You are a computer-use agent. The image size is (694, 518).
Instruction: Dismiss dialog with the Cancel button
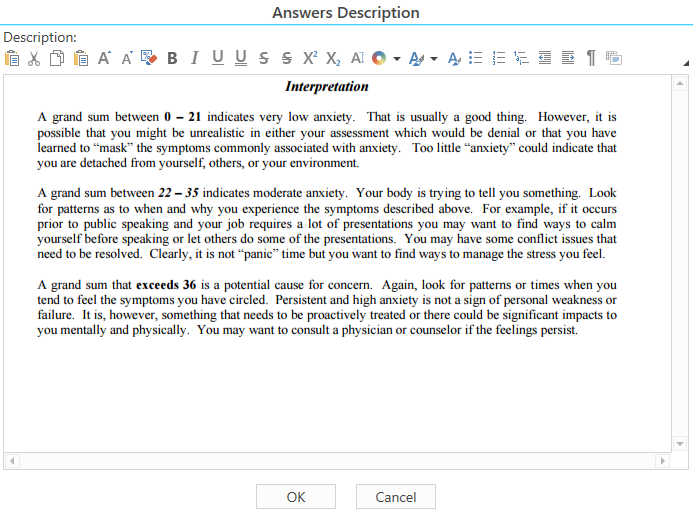(x=396, y=497)
